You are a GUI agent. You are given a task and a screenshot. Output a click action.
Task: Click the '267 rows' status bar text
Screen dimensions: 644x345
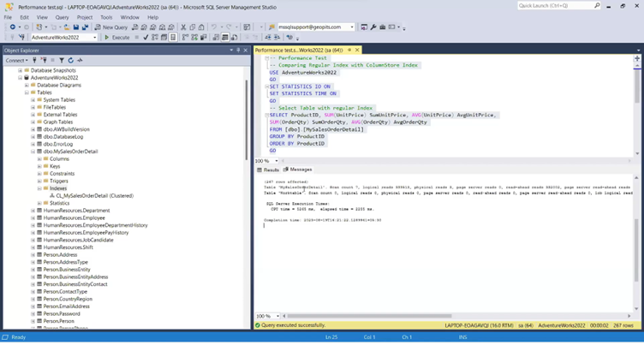pyautogui.click(x=623, y=325)
